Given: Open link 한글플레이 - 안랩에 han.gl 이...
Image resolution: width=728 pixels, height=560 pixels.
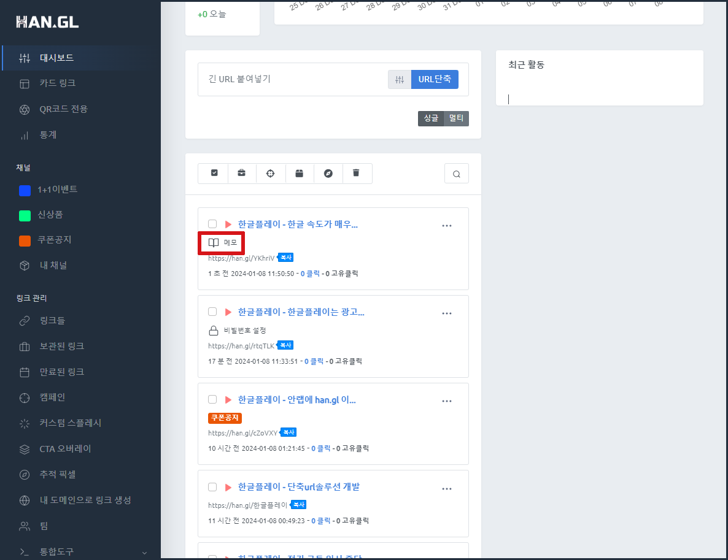Looking at the screenshot, I should 296,399.
